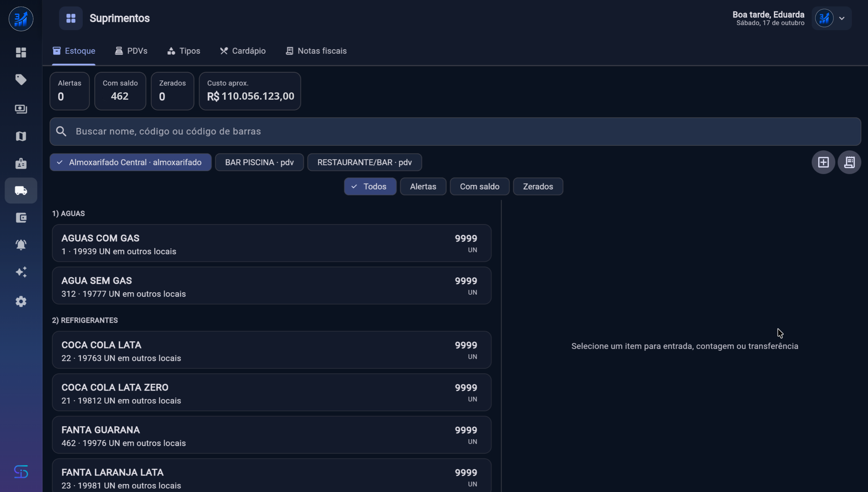This screenshot has width=868, height=492.
Task: Click the Alertas summary card
Action: 70,91
